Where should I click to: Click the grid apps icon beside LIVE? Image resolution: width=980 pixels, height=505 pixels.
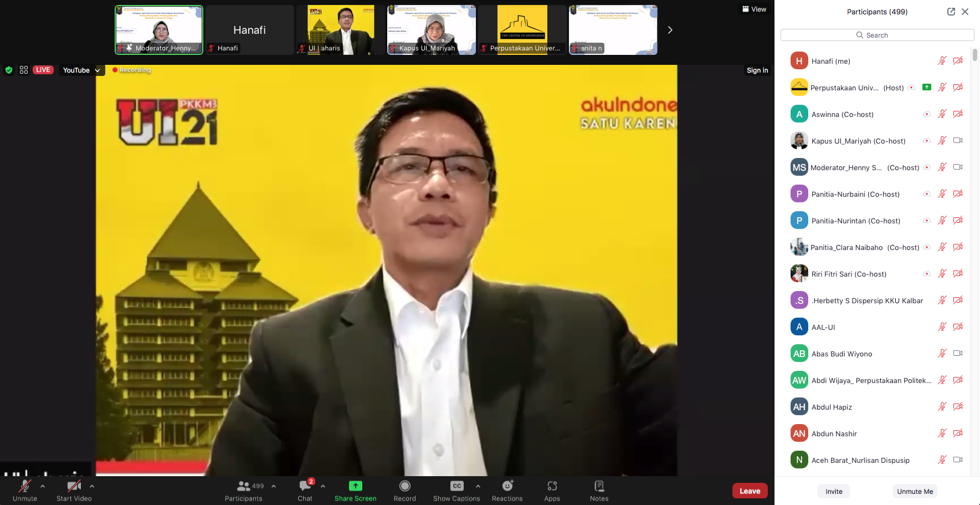pos(24,70)
